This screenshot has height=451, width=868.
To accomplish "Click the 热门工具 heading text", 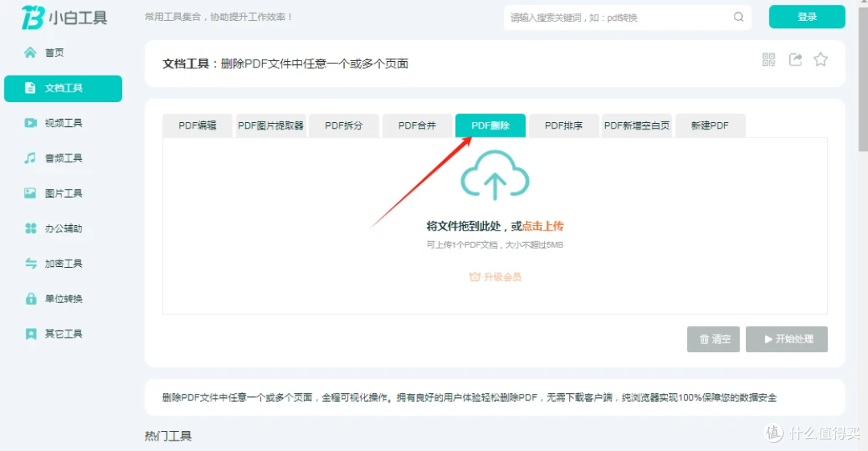I will (168, 436).
